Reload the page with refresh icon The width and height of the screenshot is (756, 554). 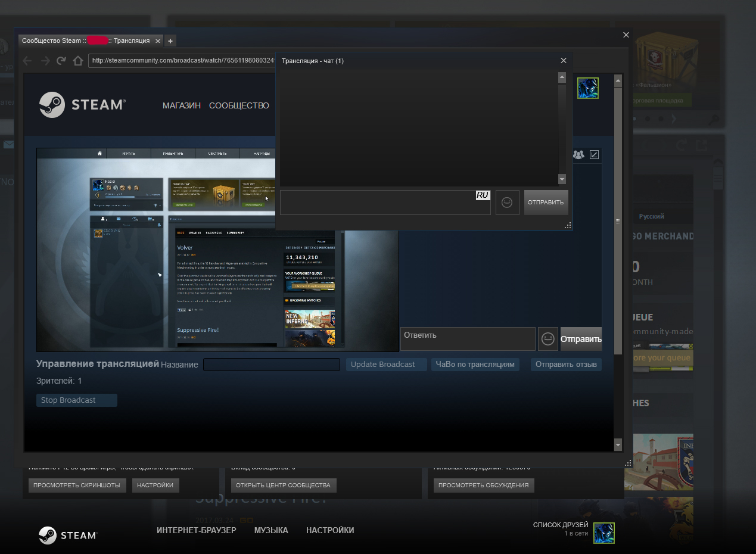61,61
